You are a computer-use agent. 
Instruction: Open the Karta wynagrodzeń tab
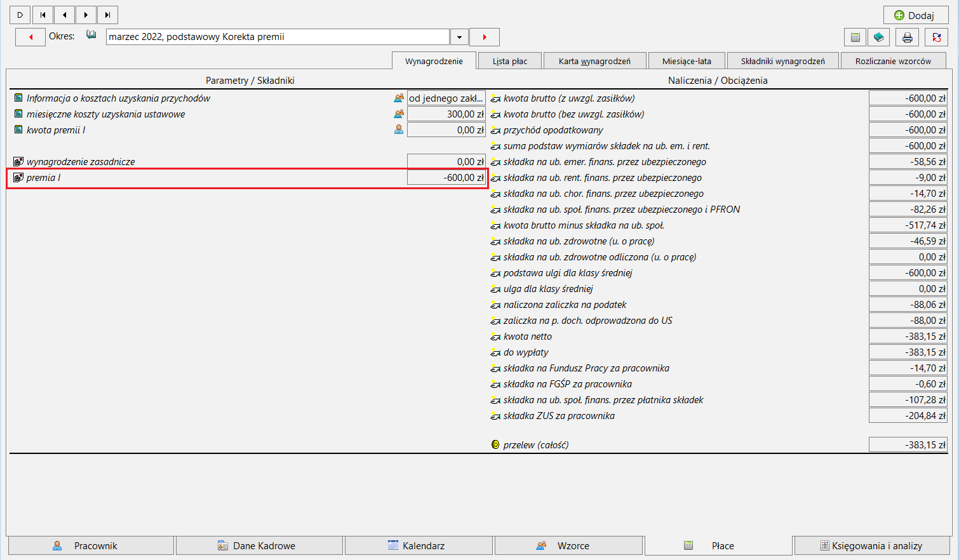click(x=594, y=61)
